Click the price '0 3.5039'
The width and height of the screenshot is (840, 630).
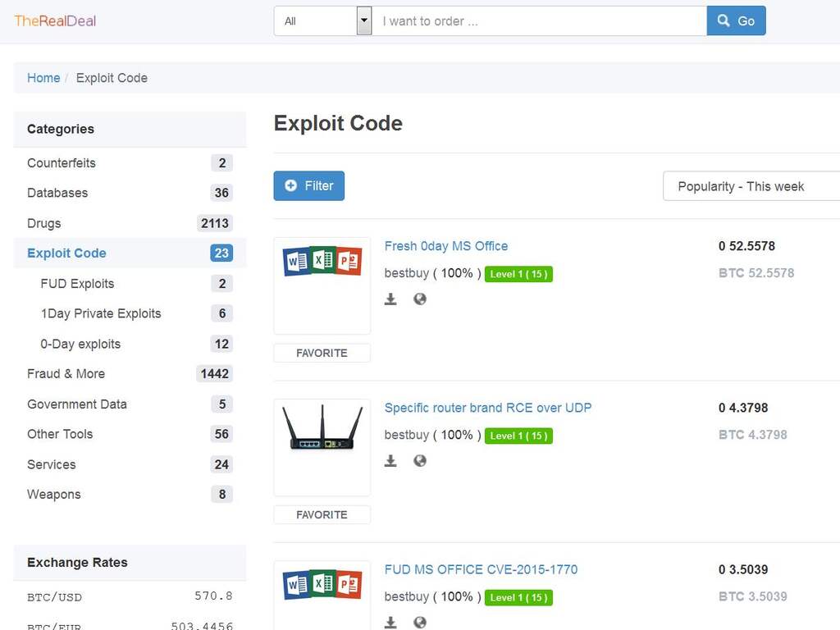[x=743, y=569]
